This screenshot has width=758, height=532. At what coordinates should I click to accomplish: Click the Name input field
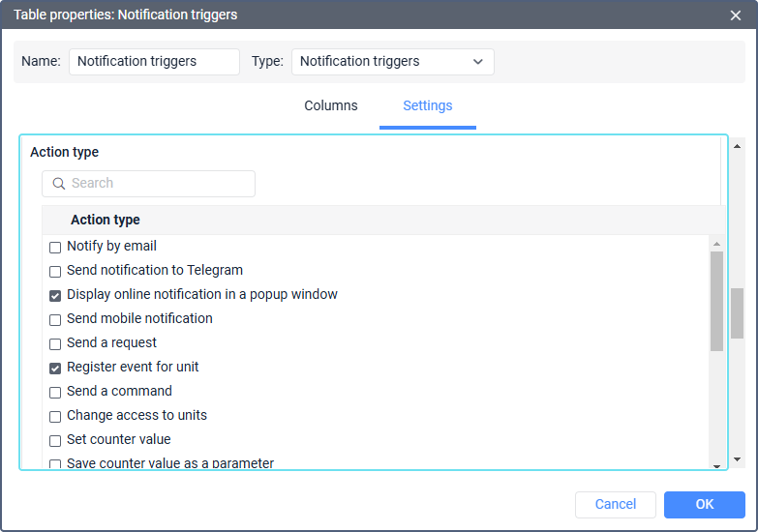[154, 62]
